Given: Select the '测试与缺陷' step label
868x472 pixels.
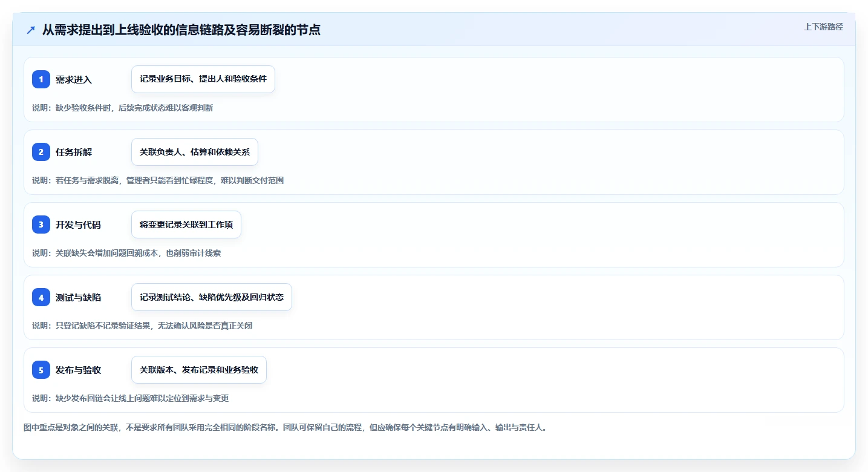Looking at the screenshot, I should tap(78, 297).
